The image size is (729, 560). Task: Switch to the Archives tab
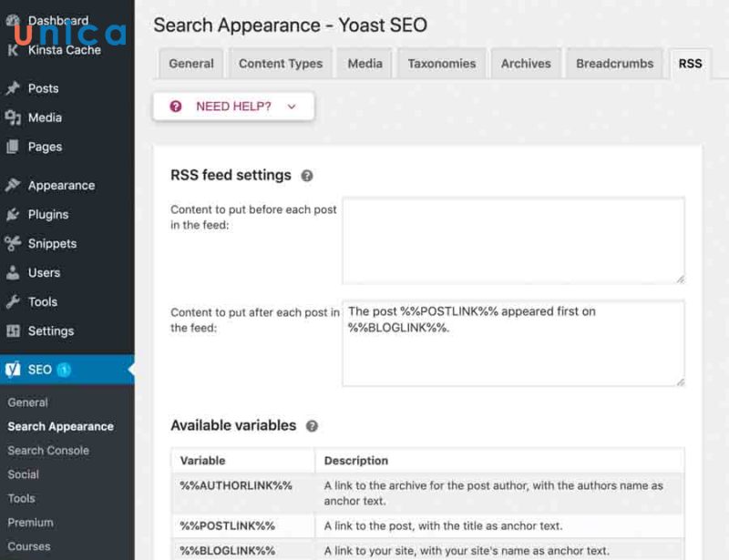(526, 63)
